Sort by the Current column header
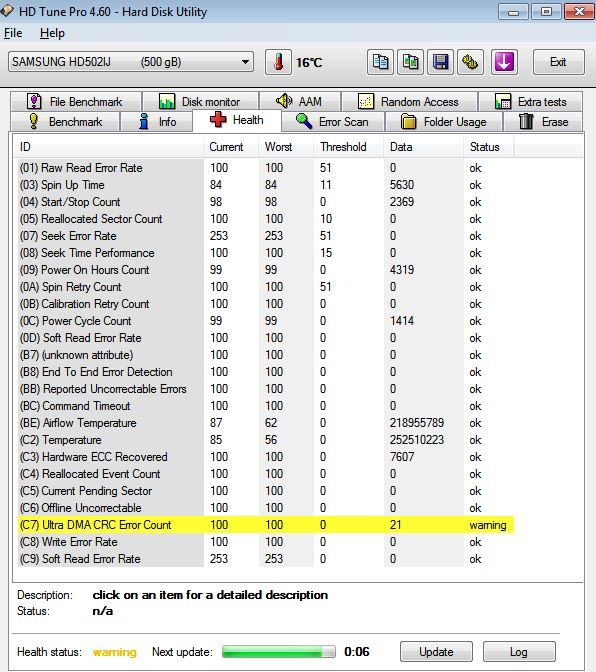This screenshot has height=672, width=596. pos(231,147)
